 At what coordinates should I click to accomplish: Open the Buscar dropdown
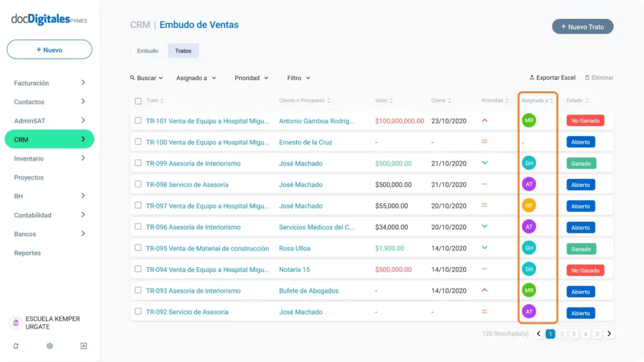(147, 77)
